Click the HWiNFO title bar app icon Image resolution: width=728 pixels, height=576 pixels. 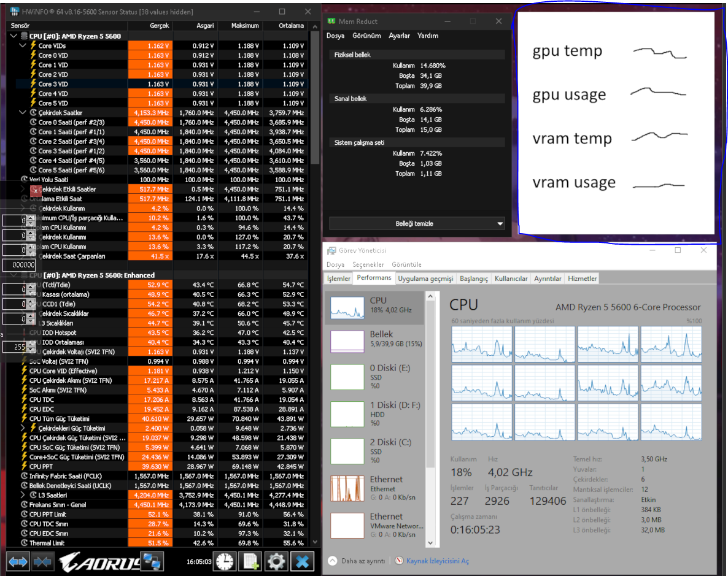coord(15,12)
